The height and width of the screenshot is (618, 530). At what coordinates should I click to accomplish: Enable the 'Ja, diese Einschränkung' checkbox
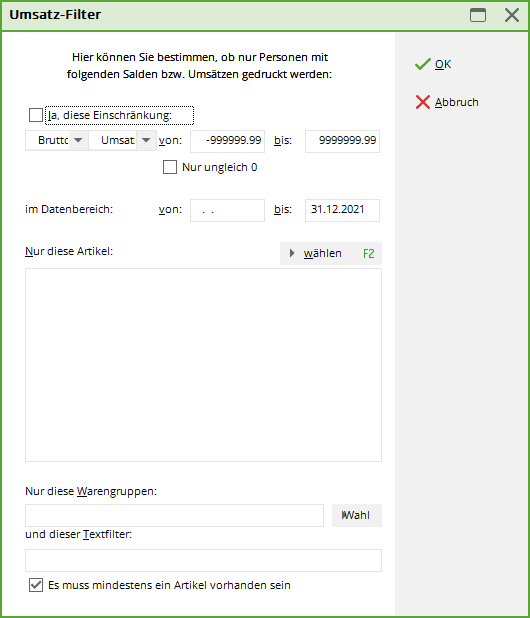(36, 115)
